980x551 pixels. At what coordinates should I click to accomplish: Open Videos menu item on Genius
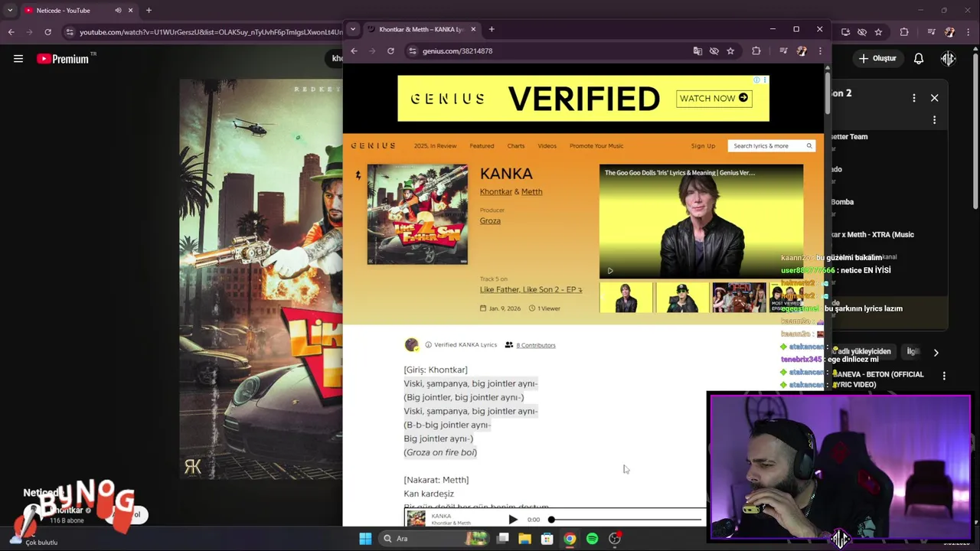click(x=547, y=145)
